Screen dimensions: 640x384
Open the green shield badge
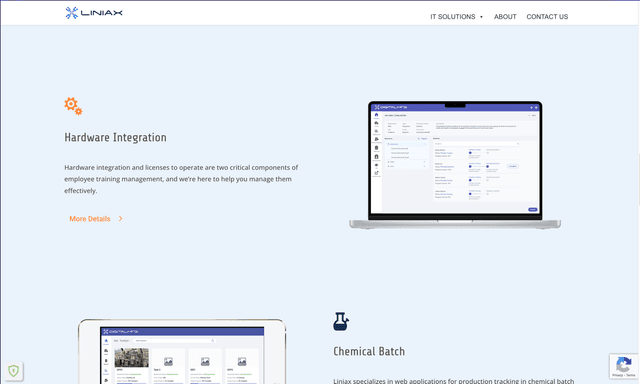point(13,371)
